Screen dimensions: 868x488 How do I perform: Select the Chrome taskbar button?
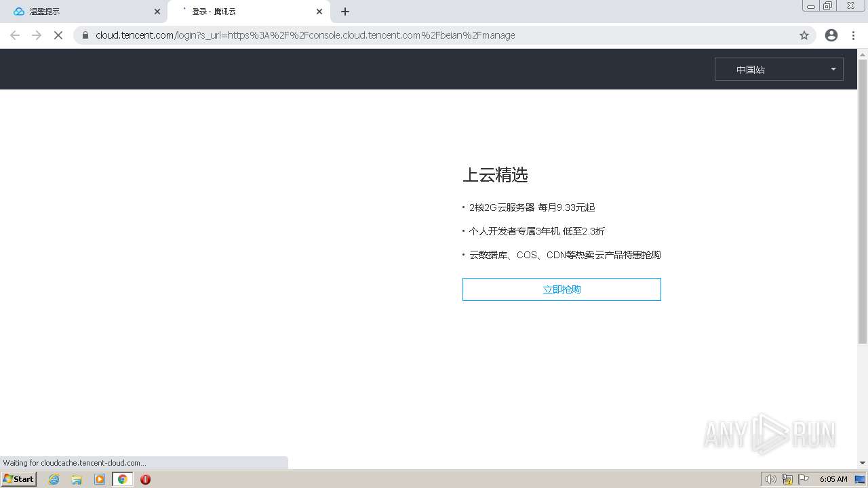(x=122, y=479)
